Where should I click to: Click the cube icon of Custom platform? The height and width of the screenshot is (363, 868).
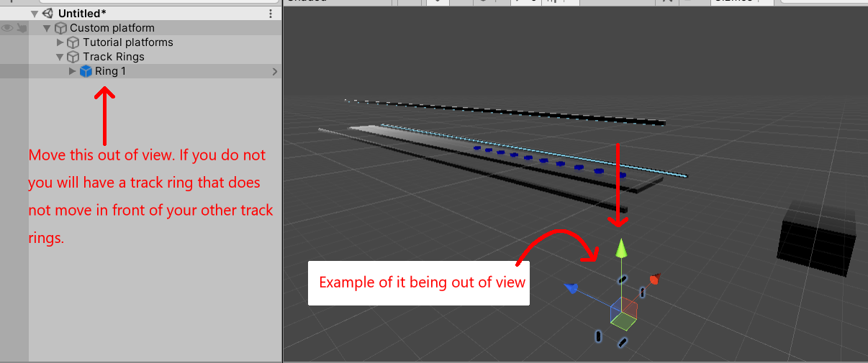(61, 28)
